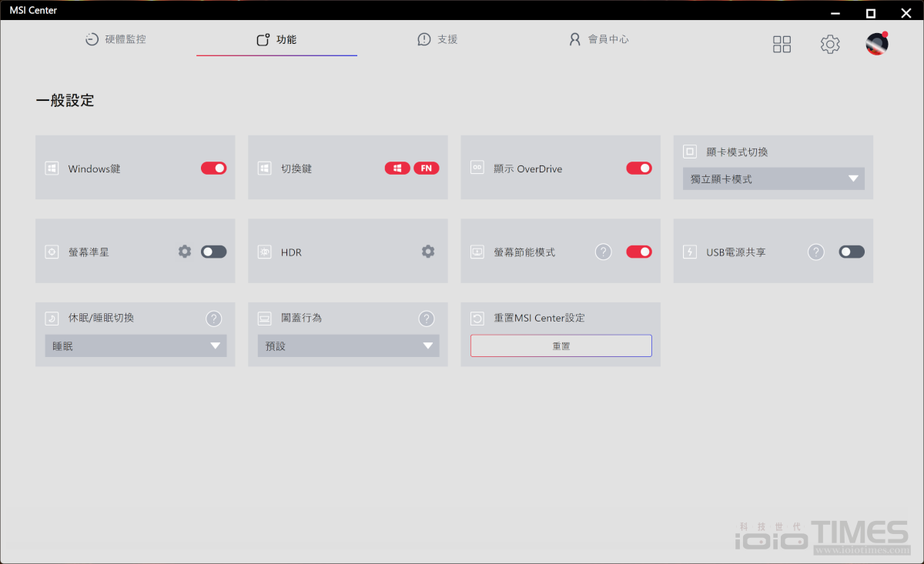Click the user avatar profile icon
Image resolution: width=924 pixels, height=564 pixels.
point(877,43)
